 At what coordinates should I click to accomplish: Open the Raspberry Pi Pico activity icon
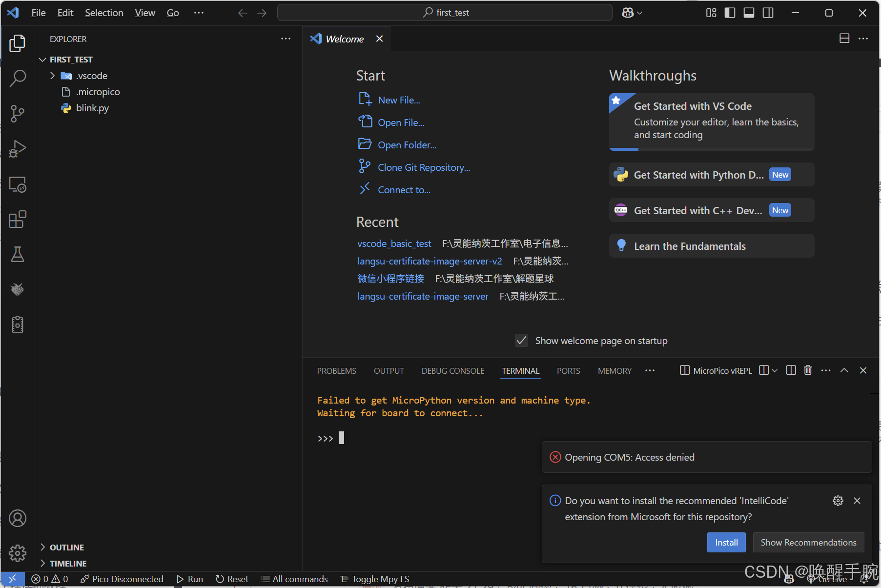pyautogui.click(x=18, y=289)
